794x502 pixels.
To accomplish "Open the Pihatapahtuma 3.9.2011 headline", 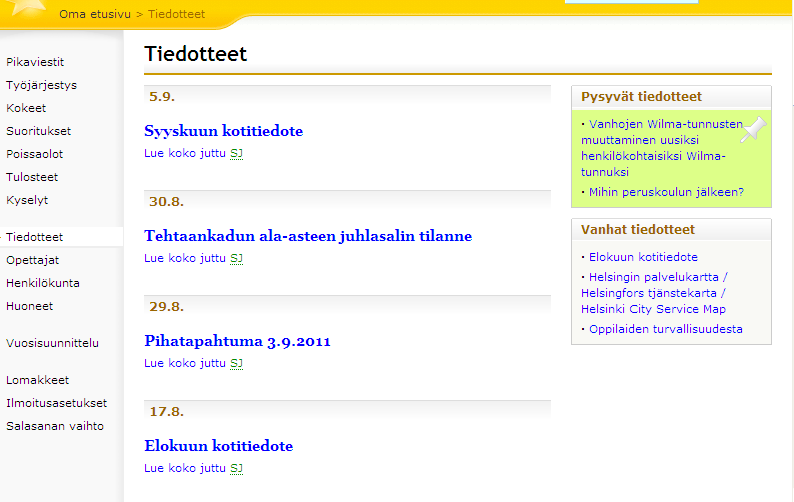I will tap(237, 341).
